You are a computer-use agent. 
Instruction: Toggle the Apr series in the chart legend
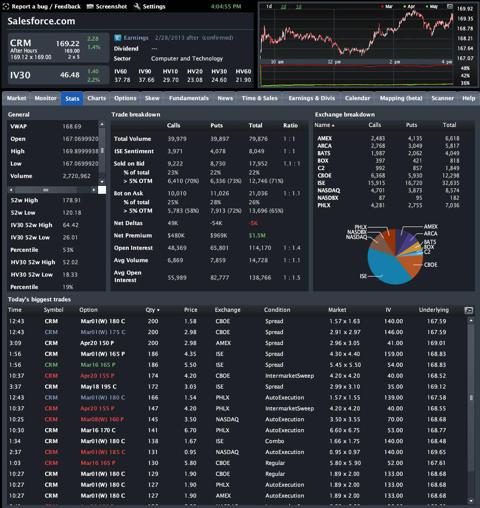click(409, 6)
